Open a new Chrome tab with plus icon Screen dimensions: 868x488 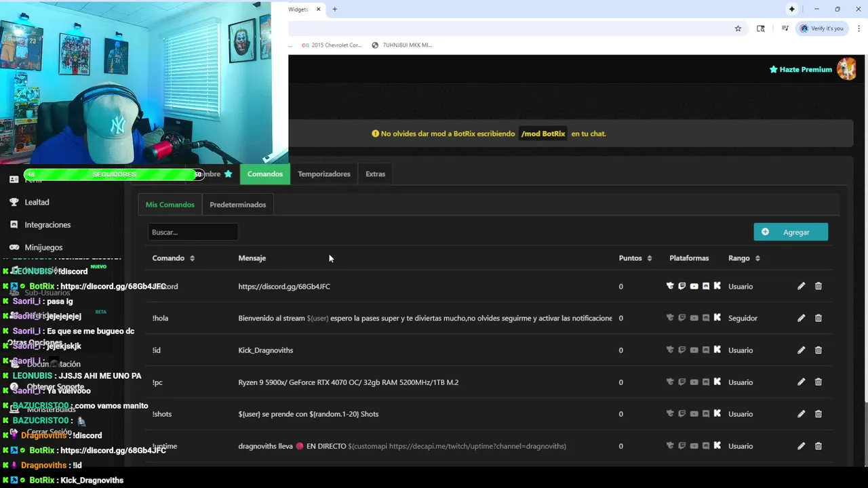(334, 9)
